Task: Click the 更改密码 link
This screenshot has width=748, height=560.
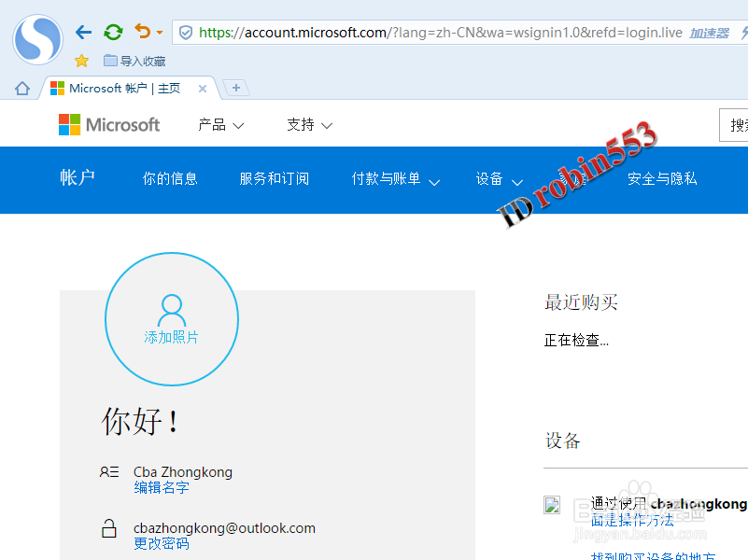Action: 162,544
